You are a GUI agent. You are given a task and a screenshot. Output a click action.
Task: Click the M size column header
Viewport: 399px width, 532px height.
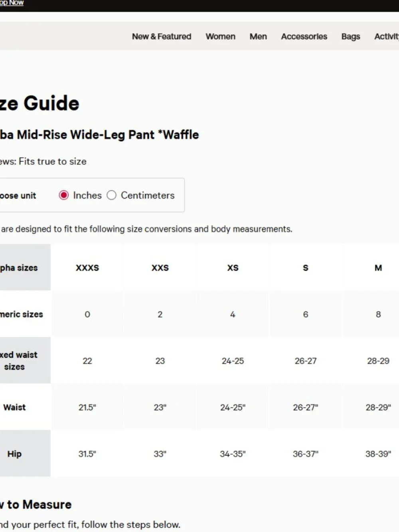[378, 267]
